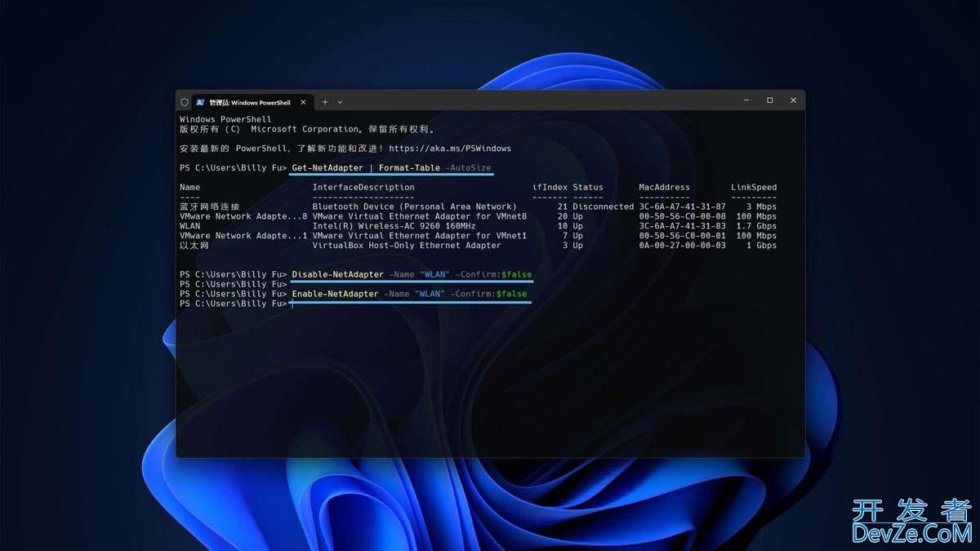
Task: Click the ifIndex column header
Action: 550,188
